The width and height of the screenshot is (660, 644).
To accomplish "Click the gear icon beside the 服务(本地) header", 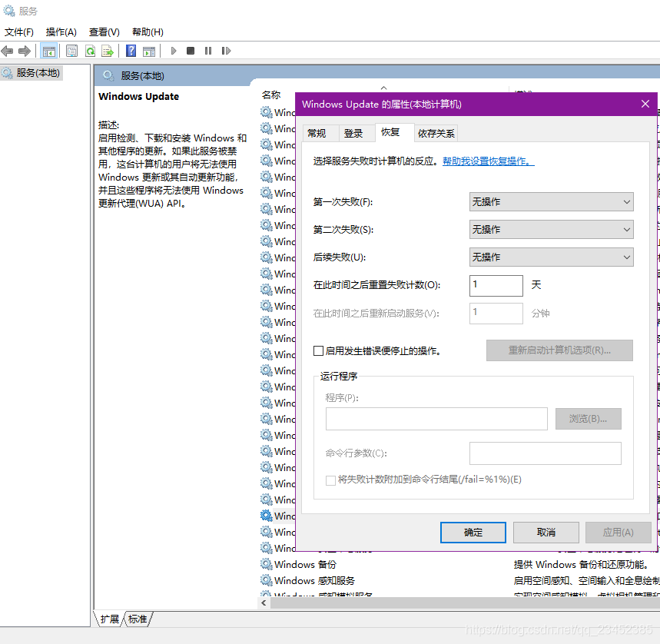I will pos(108,76).
